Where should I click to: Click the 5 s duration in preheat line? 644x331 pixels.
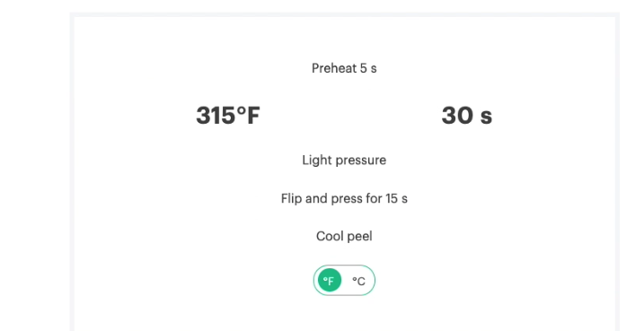(x=368, y=68)
